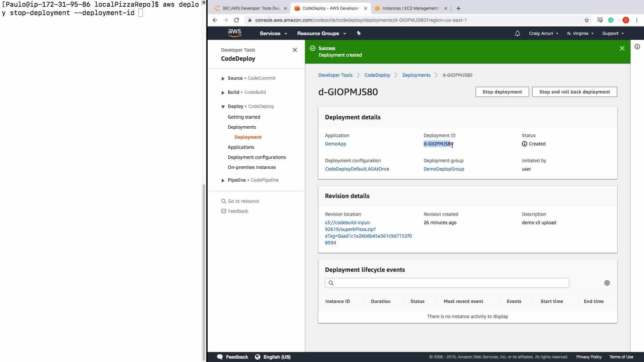Expand the Pipeline CodePipeline section
Viewport: 644px width, 362px height.
click(x=223, y=180)
